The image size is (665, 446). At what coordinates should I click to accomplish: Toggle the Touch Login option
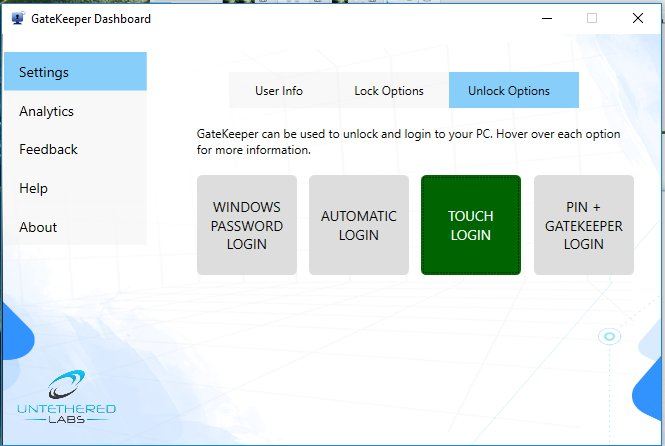pos(471,225)
